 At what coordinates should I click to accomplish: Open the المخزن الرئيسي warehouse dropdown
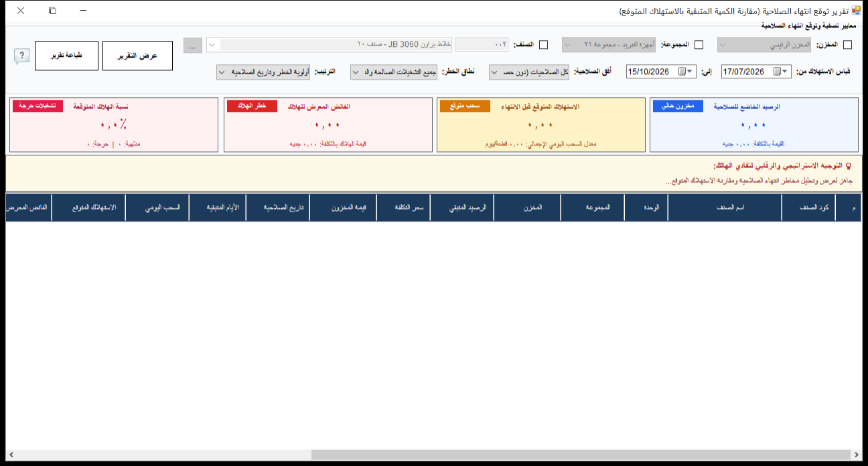coord(764,45)
